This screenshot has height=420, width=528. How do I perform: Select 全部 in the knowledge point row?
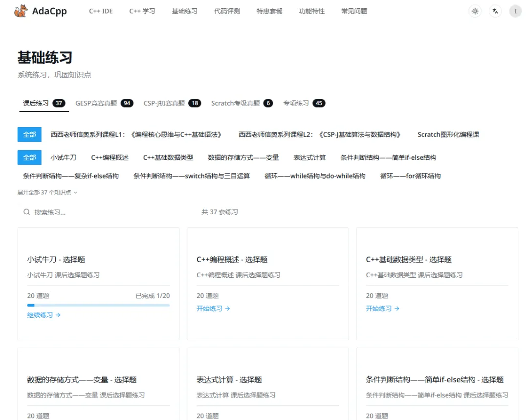(29, 157)
